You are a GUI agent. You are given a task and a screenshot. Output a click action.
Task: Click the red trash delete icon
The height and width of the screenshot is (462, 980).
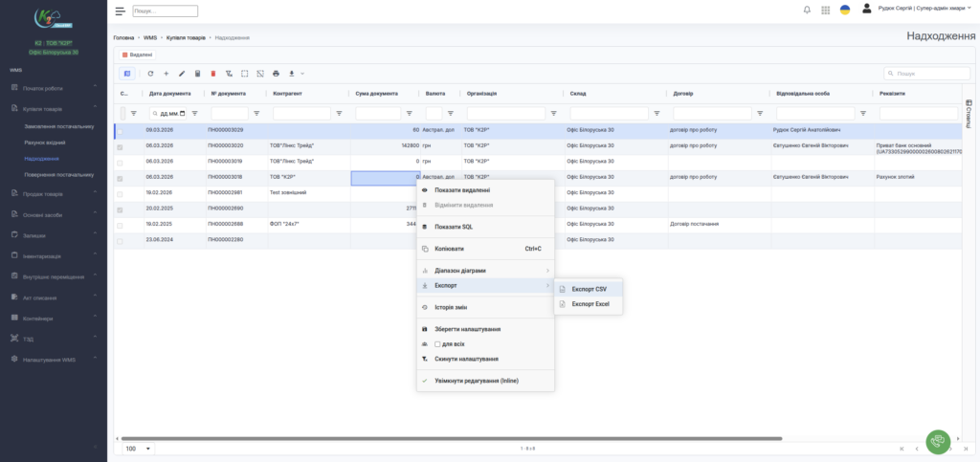pyautogui.click(x=213, y=74)
